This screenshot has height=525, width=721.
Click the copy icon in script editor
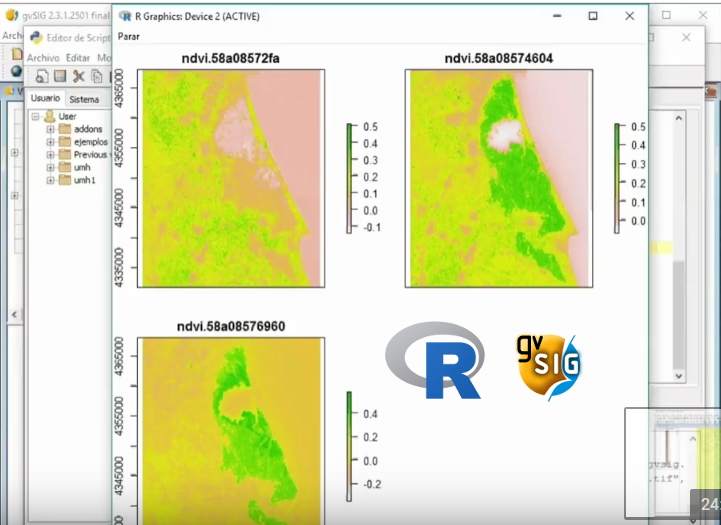[97, 76]
